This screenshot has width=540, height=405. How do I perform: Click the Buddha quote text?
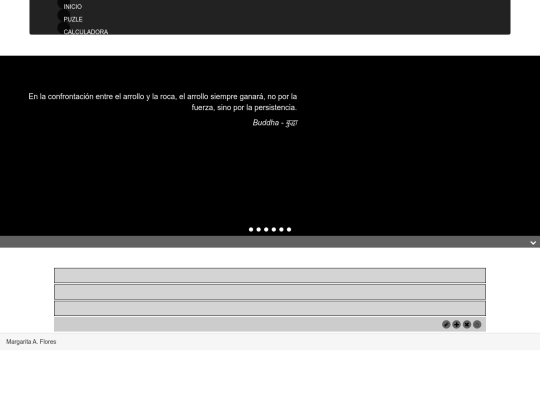pyautogui.click(x=163, y=102)
